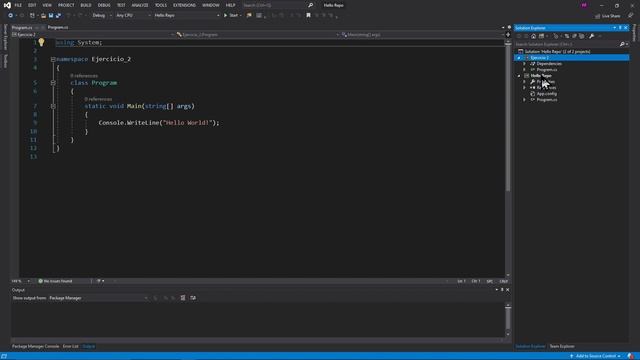Click the Find in Files toolbar icon
Screen dimensions: 640x360
click(x=249, y=16)
